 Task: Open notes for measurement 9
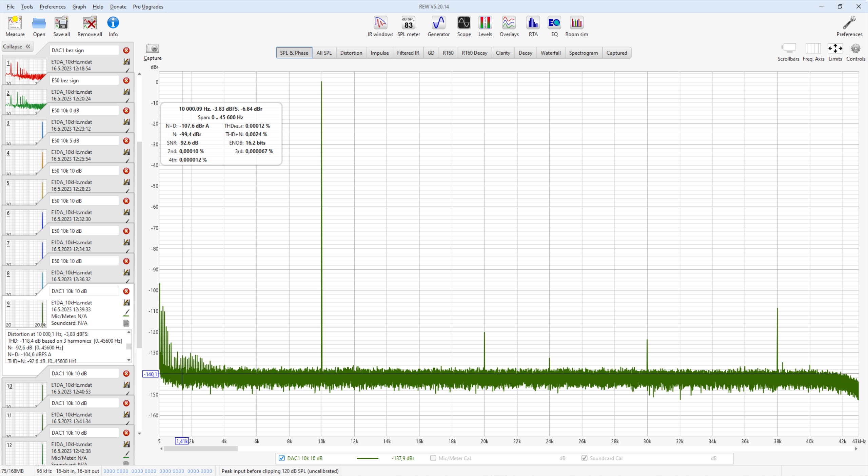point(126,323)
